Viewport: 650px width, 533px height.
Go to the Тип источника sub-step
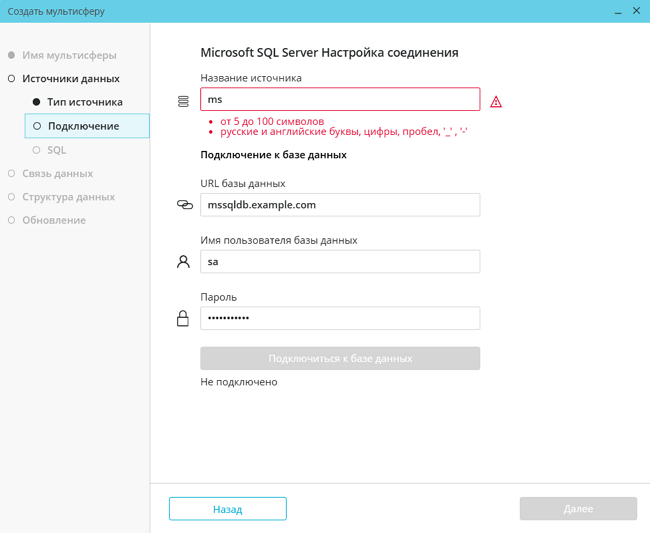click(84, 102)
